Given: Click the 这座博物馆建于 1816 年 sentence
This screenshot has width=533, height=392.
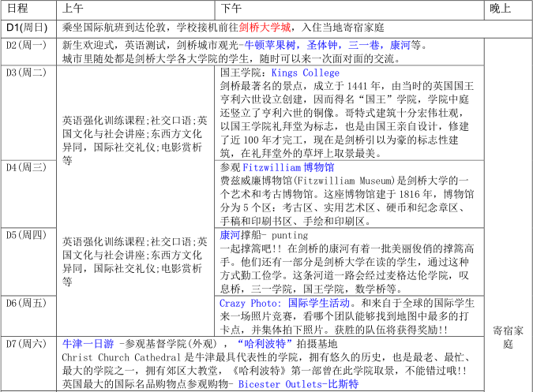Looking at the screenshot, I should pyautogui.click(x=378, y=195).
